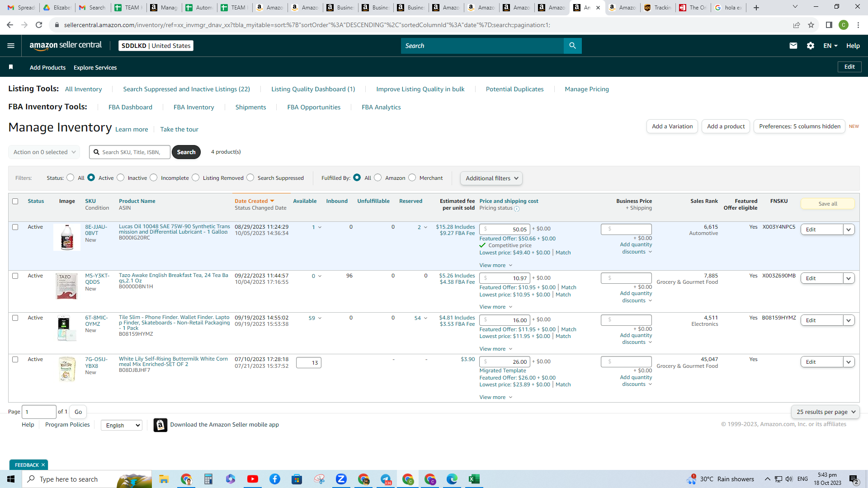Screen dimensions: 868x488
Task: Choose the All status radio filter
Action: point(71,178)
